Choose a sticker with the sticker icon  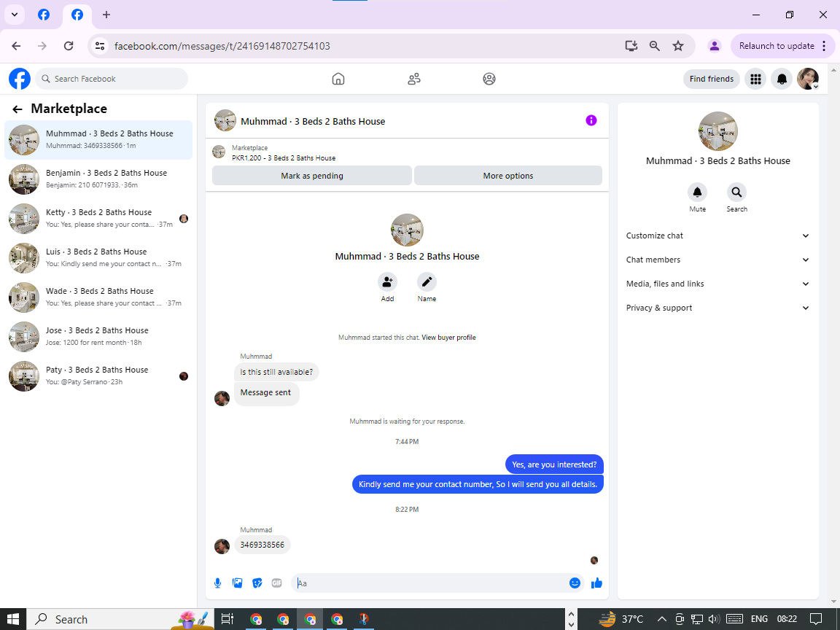click(x=257, y=583)
